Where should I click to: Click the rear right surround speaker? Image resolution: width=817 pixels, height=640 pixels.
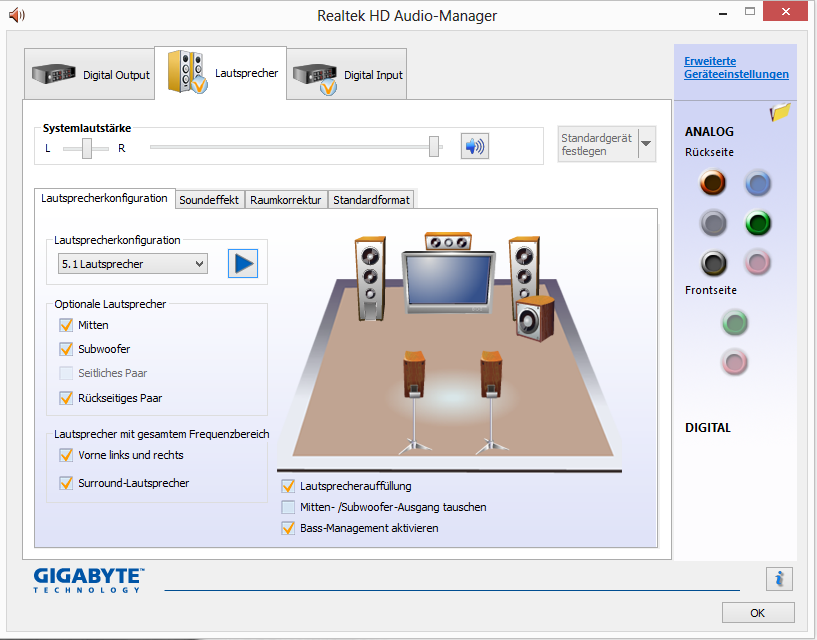click(491, 401)
